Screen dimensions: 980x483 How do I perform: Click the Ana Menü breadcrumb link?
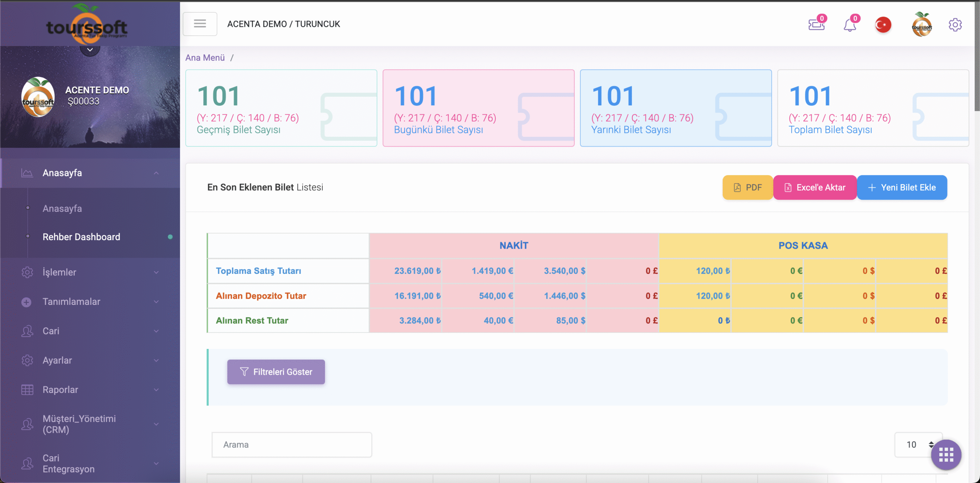tap(205, 58)
